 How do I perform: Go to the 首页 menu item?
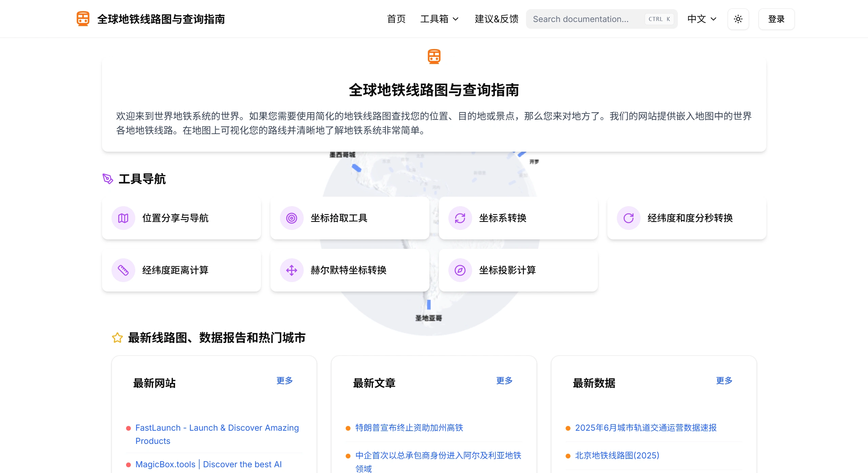(x=396, y=19)
